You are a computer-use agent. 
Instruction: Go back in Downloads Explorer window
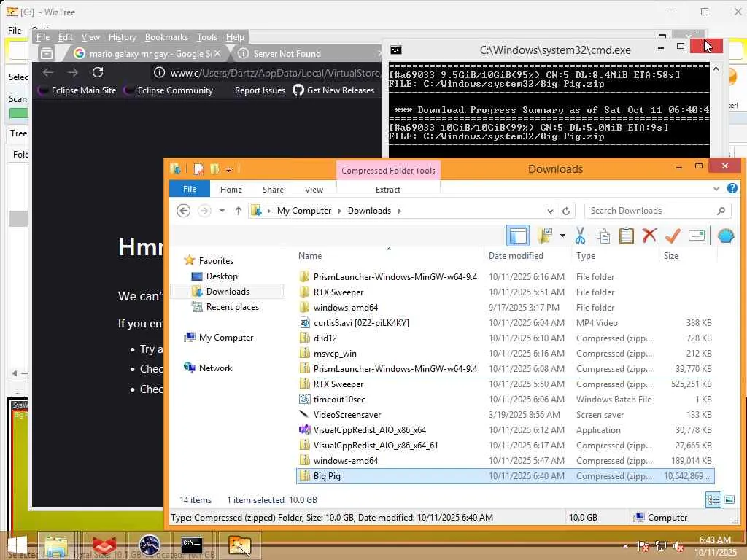183,211
